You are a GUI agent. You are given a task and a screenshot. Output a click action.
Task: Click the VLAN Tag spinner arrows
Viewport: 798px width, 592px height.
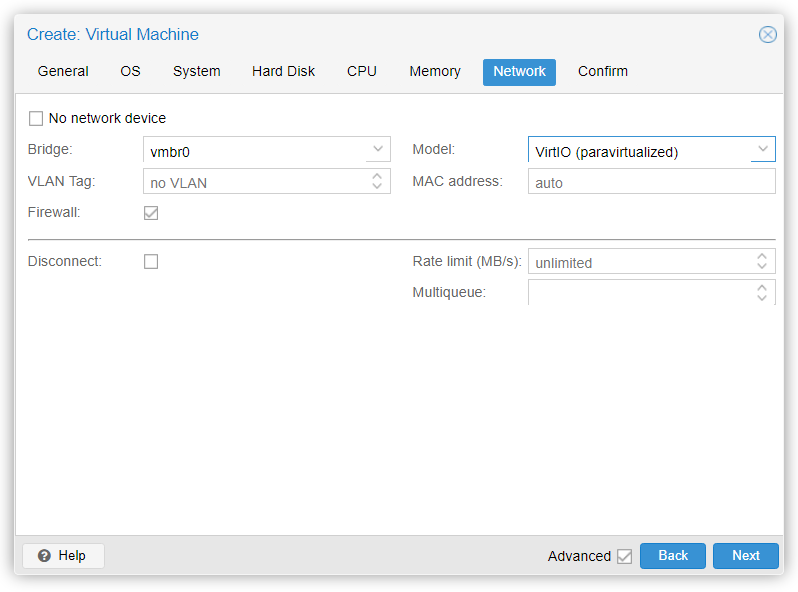pyautogui.click(x=377, y=181)
